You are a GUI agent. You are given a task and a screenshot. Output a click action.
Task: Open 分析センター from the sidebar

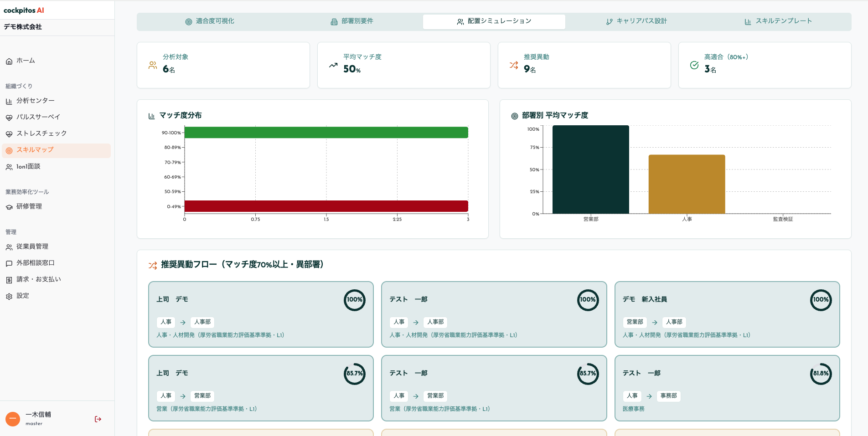[57, 101]
